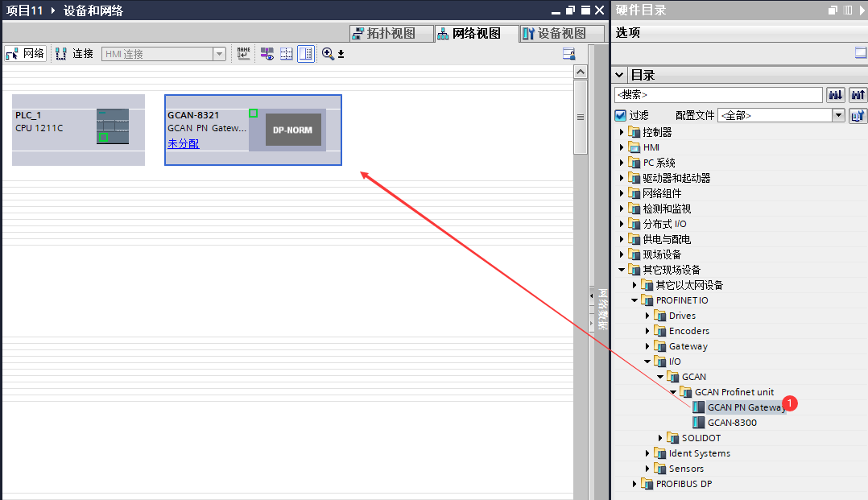Expand the PROFIBUS DP folder

click(634, 484)
